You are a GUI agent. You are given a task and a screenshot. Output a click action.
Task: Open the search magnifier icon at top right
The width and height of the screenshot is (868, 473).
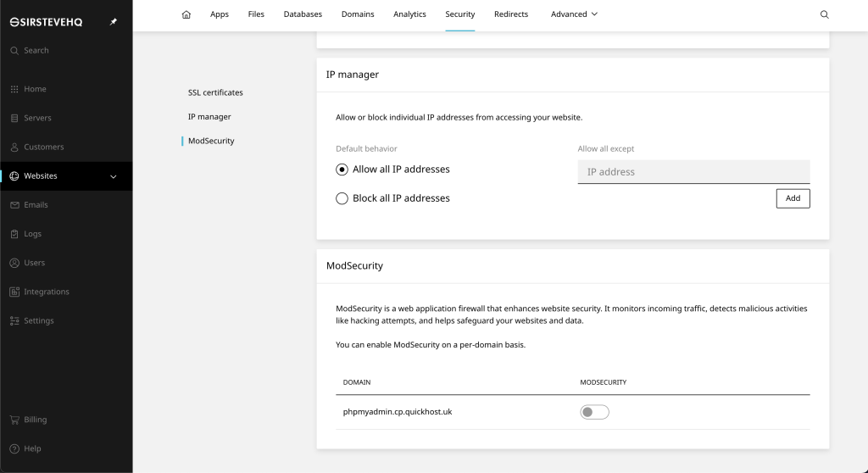[x=824, y=14]
